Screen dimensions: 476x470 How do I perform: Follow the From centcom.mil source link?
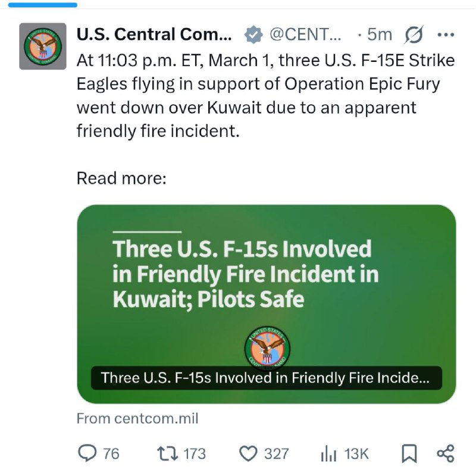click(137, 418)
